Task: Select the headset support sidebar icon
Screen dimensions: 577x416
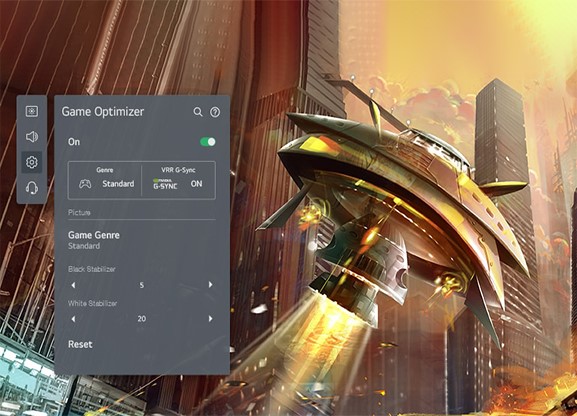Action: point(32,188)
